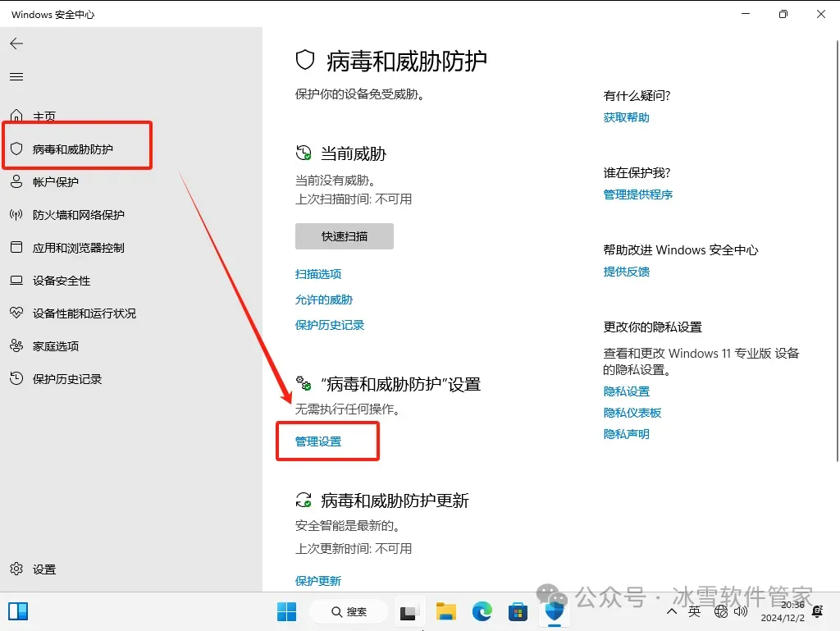Click the clock icon for 保护历史记录 in sidebar
This screenshot has width=840, height=631.
pyautogui.click(x=16, y=379)
